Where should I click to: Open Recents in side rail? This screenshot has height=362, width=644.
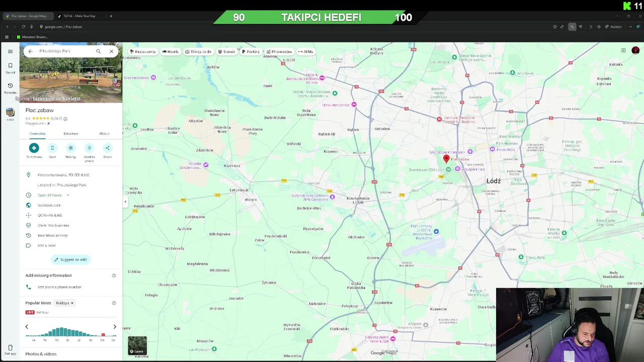click(10, 88)
